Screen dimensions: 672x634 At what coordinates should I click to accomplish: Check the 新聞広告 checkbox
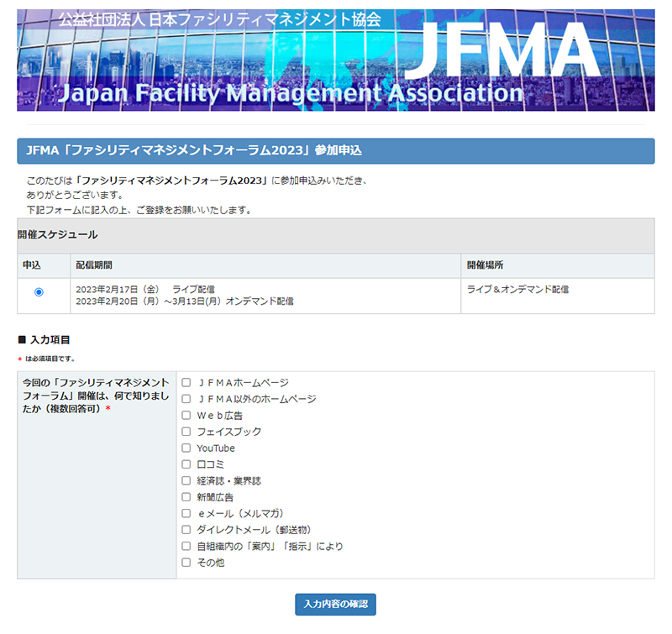coord(186,497)
